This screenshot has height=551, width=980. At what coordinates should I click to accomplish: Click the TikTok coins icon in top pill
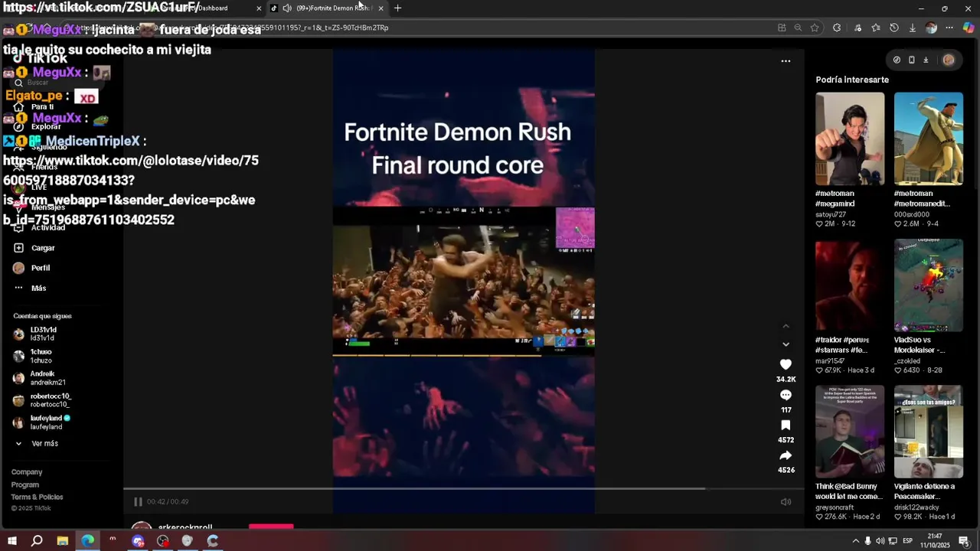897,60
